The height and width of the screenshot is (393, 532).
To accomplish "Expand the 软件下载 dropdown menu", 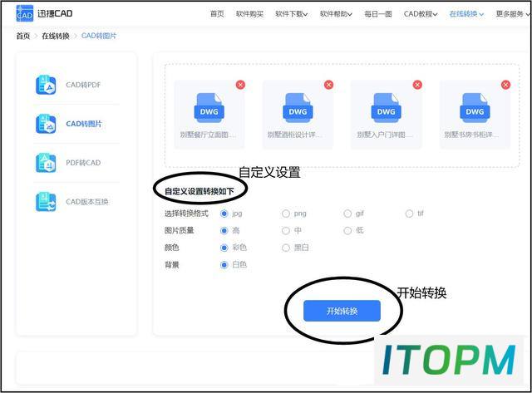I will 292,14.
